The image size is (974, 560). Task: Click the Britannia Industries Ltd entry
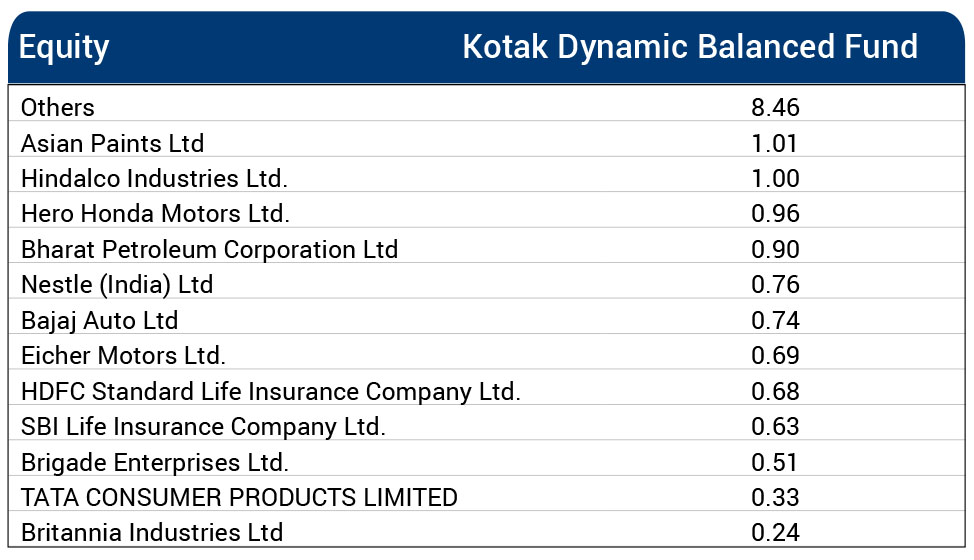[x=152, y=532]
